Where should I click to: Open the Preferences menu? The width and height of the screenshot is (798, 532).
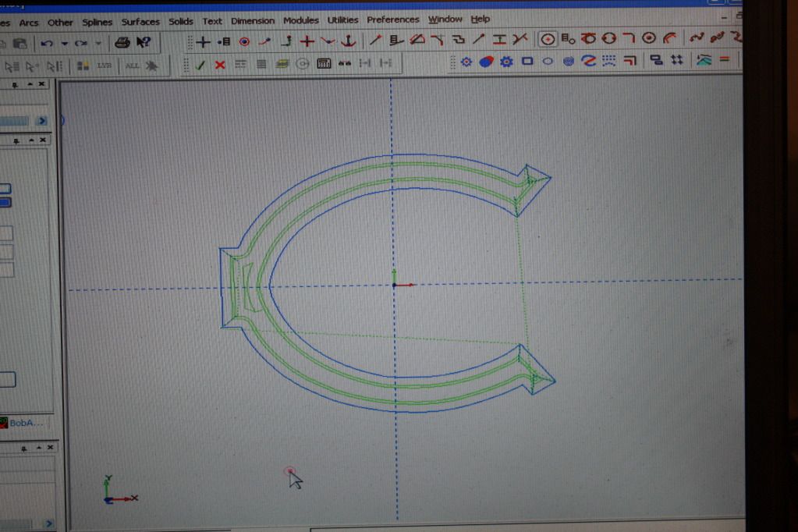pos(393,20)
